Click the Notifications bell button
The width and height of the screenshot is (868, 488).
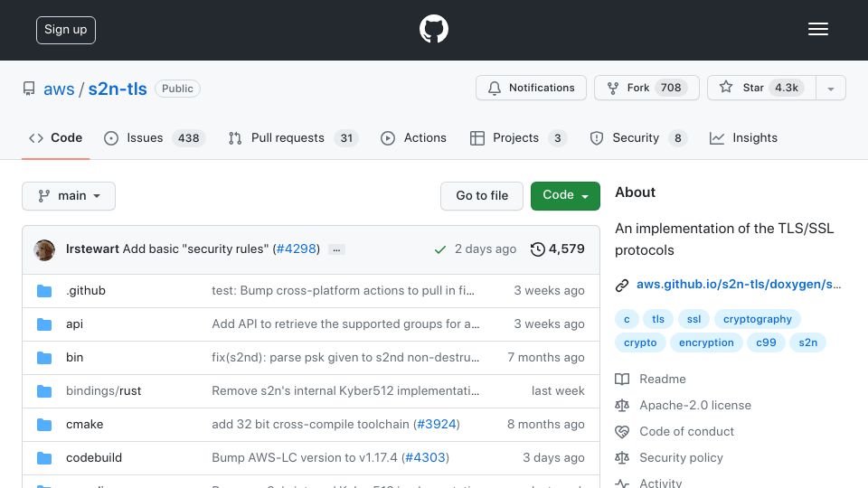531,88
